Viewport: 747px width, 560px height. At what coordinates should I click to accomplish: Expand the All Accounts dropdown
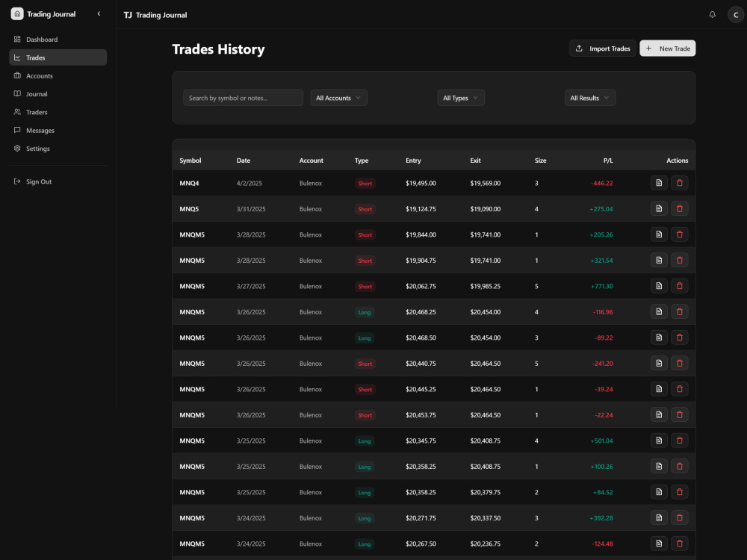[x=338, y=98]
